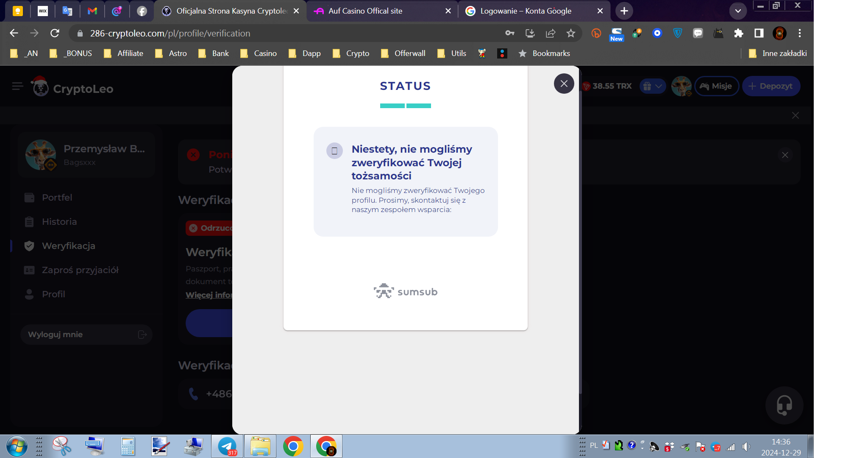The width and height of the screenshot is (868, 458).
Task: Expand the bonus dropdown chevron next to the gift
Action: coord(658,86)
